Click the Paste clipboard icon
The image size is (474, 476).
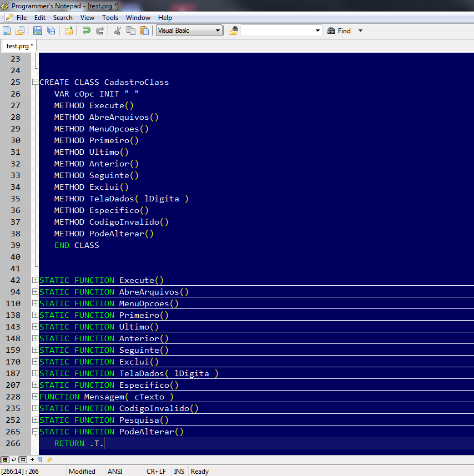pos(144,31)
